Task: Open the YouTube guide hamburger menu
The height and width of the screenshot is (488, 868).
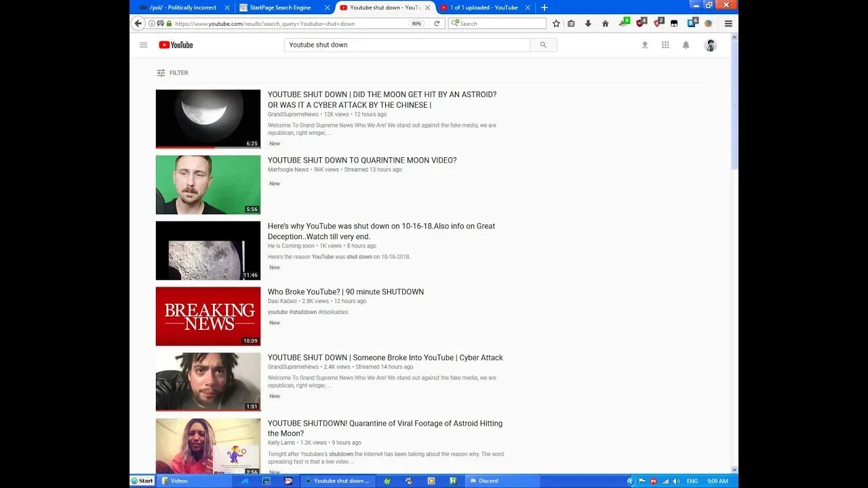Action: [x=143, y=45]
